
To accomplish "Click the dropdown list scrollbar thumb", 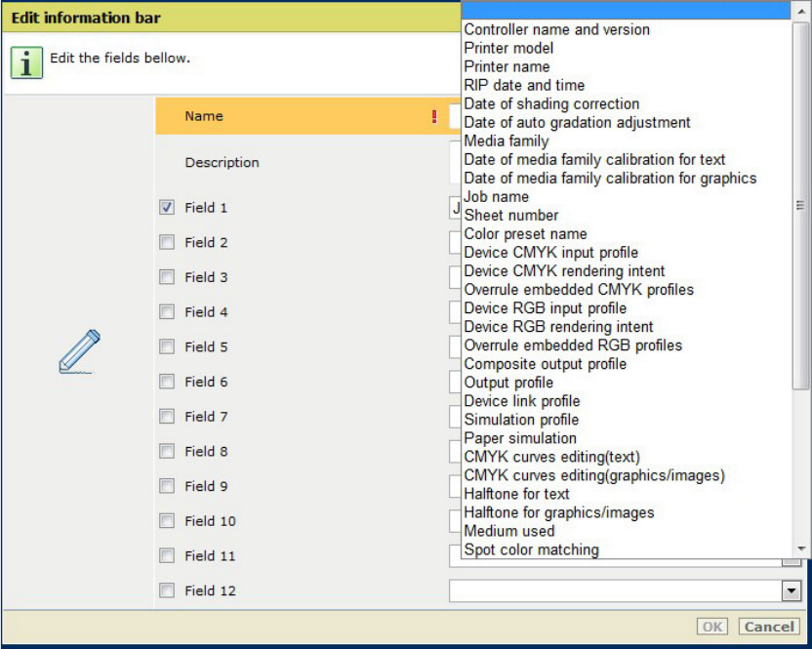I will coord(800,205).
